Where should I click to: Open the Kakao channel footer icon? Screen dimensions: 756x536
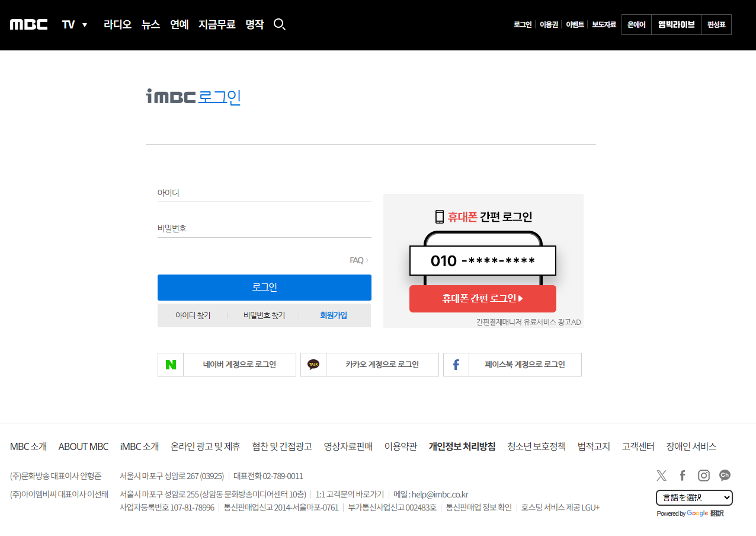pos(725,475)
